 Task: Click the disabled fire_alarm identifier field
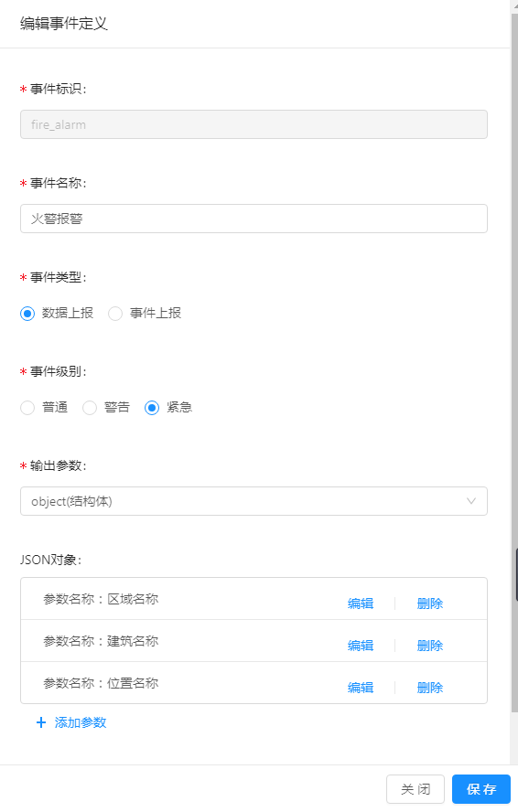(254, 124)
